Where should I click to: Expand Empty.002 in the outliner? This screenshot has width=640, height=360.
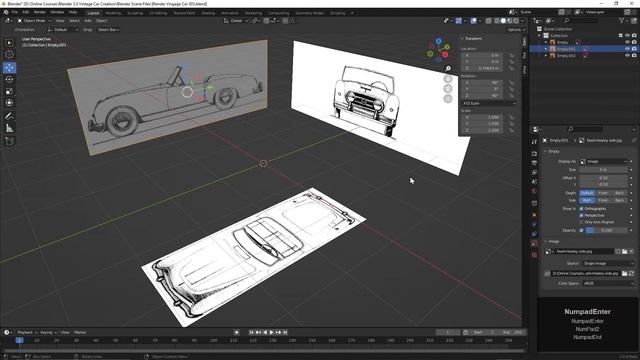click(546, 55)
